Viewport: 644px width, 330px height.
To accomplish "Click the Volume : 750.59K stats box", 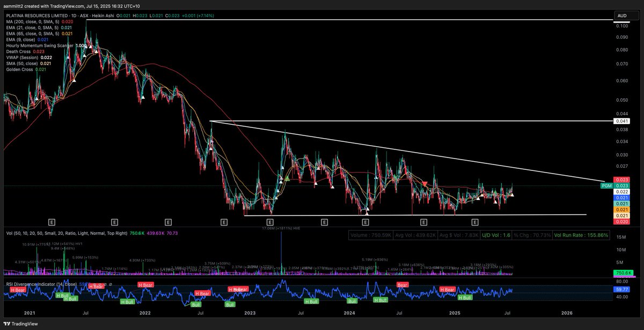I will pos(370,235).
